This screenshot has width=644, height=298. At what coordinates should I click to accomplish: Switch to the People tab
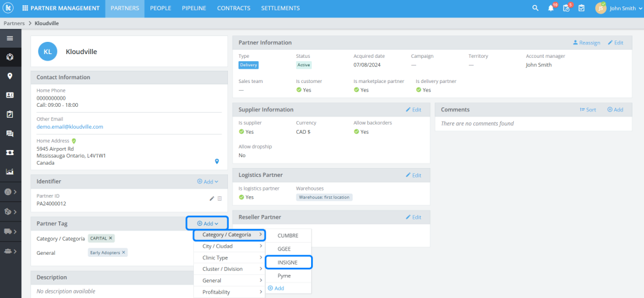pos(160,8)
